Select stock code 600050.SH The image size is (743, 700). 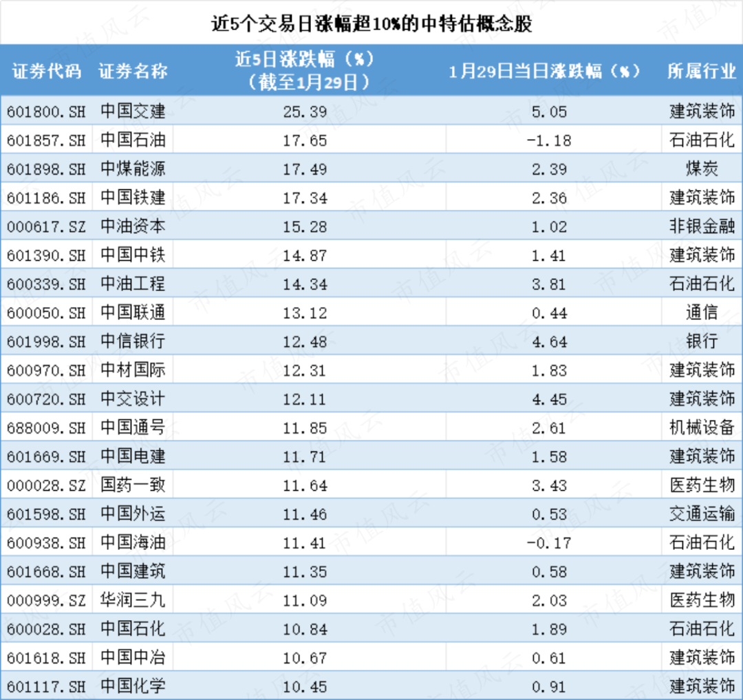tap(46, 313)
